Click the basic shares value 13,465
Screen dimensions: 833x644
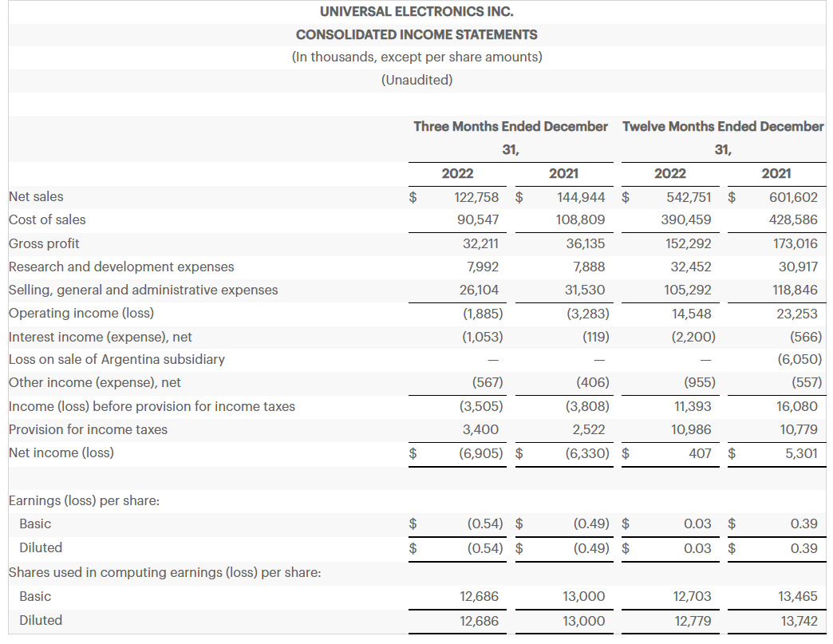798,596
